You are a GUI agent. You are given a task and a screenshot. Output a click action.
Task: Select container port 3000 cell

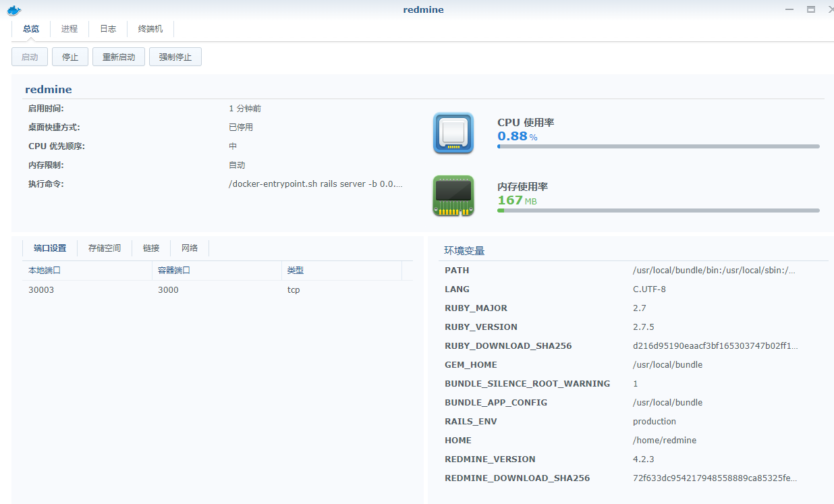pos(169,289)
